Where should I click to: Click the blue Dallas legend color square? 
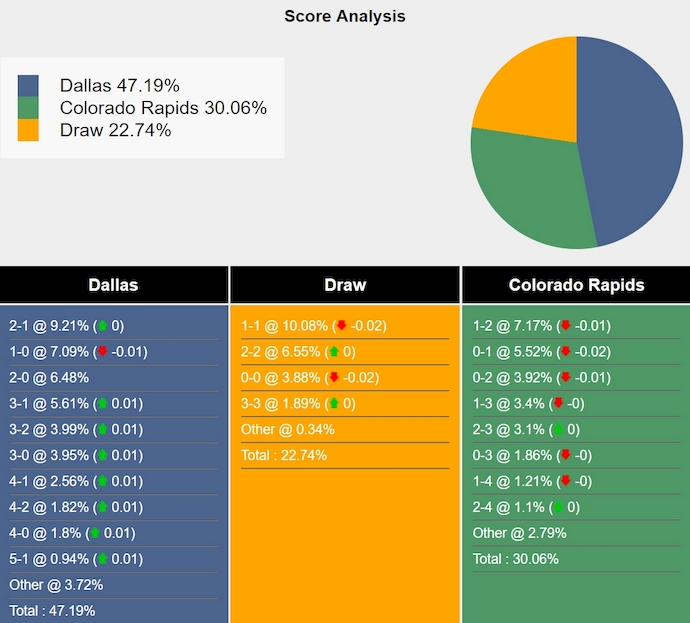28,86
